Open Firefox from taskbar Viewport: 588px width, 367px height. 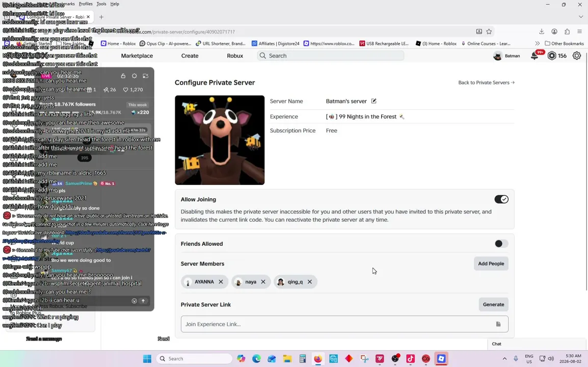click(x=317, y=359)
